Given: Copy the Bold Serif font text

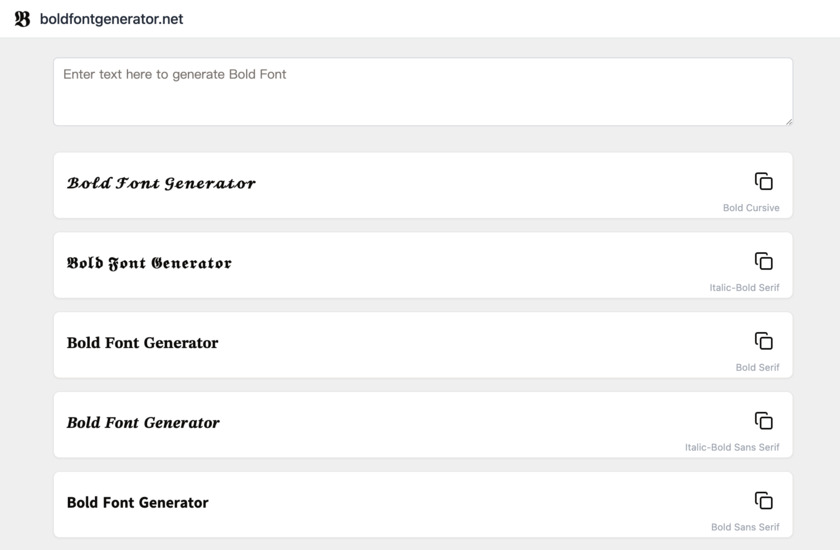Looking at the screenshot, I should click(x=764, y=341).
